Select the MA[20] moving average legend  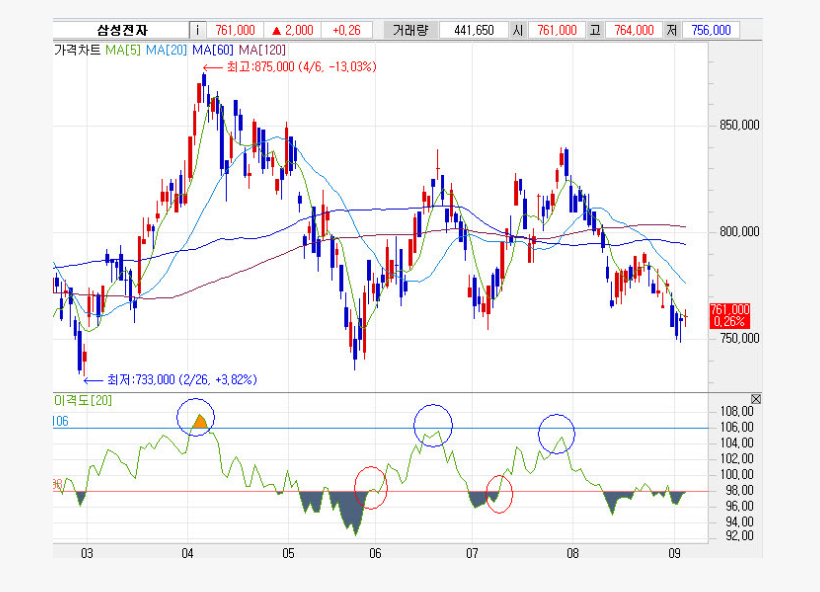(x=167, y=49)
